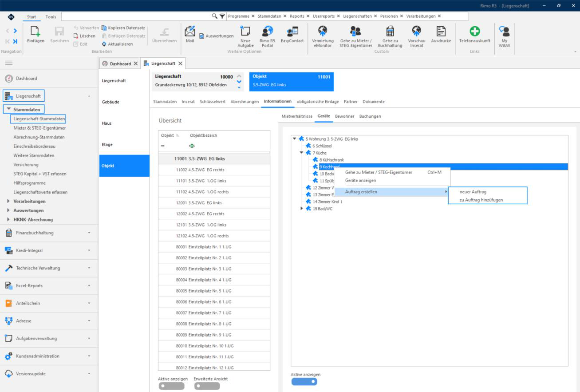This screenshot has height=392, width=580.
Task: Click the Speichern disk icon
Action: coord(59,32)
